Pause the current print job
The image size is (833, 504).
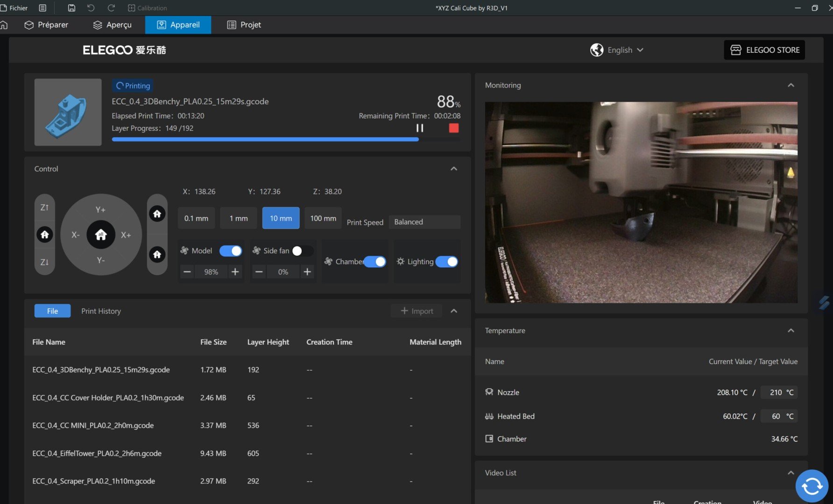[420, 128]
